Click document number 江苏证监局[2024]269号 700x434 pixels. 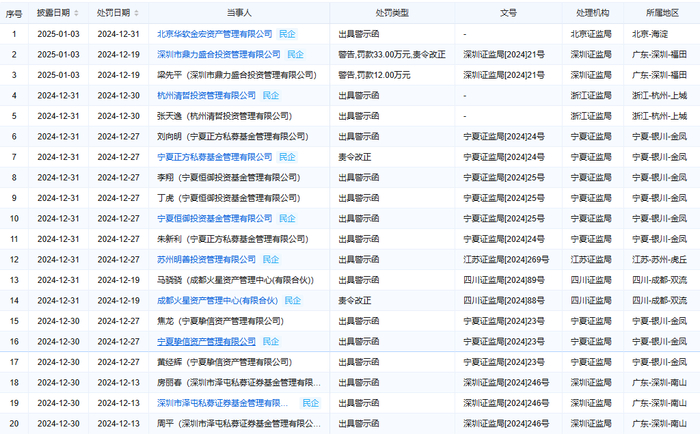(x=506, y=259)
